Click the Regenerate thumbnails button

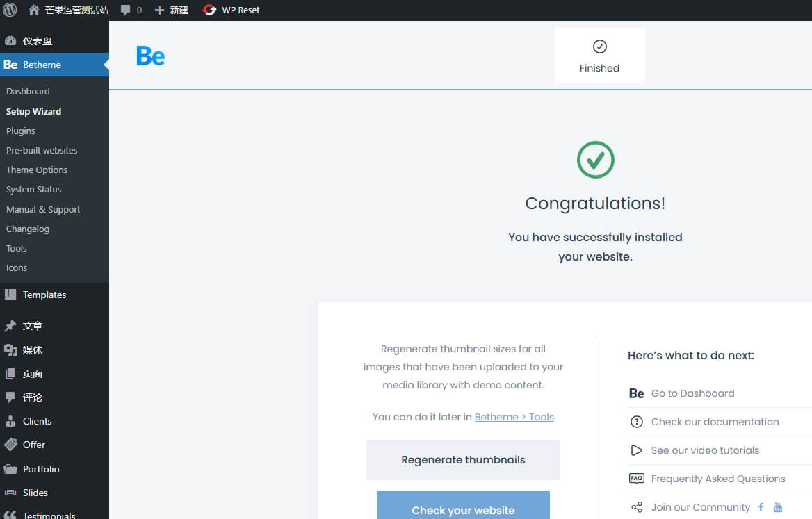tap(463, 459)
